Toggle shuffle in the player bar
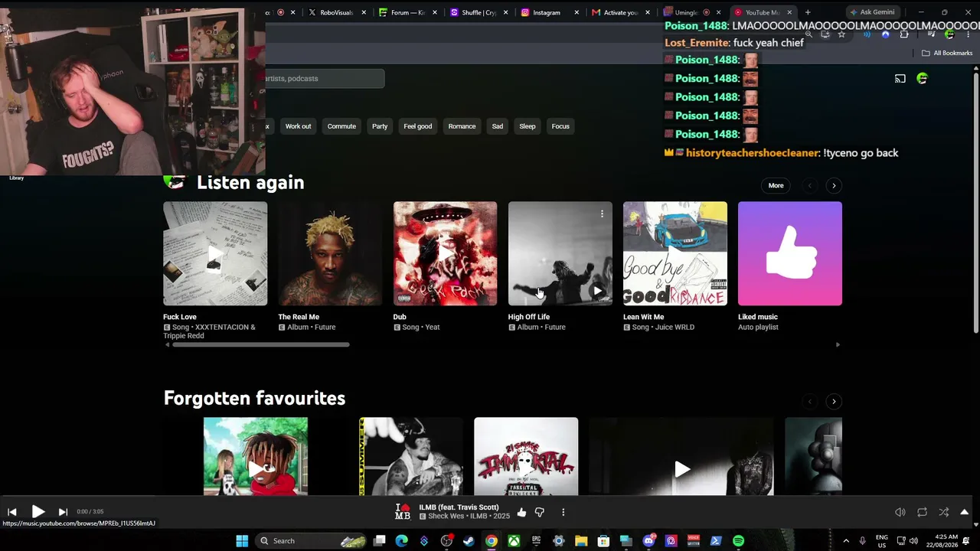 (943, 512)
